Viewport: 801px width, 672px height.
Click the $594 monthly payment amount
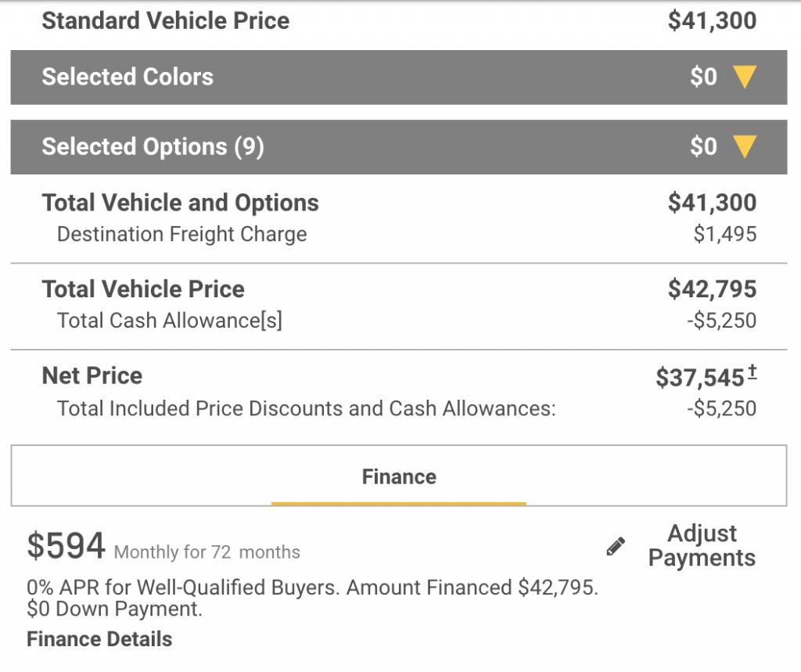(x=66, y=545)
